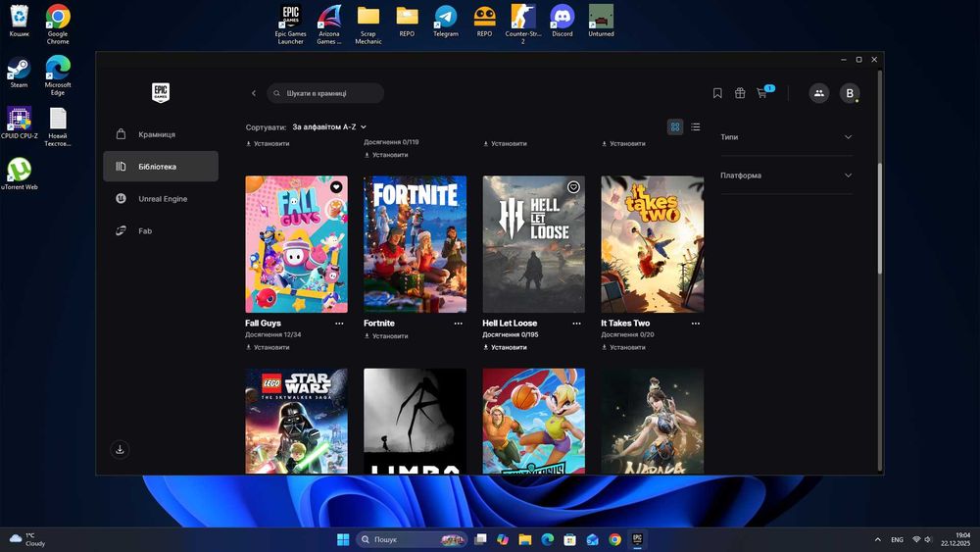Open File Explorer from the taskbar
The width and height of the screenshot is (980, 552).
(x=525, y=539)
